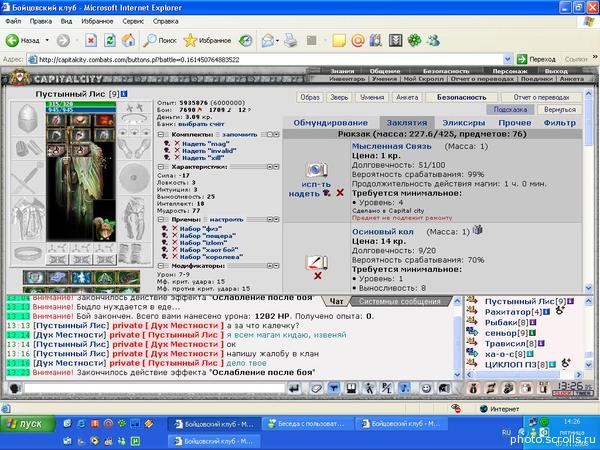The image size is (600, 450).
Task: Click the надеть link for Мысленная Связь
Action: pyautogui.click(x=304, y=194)
